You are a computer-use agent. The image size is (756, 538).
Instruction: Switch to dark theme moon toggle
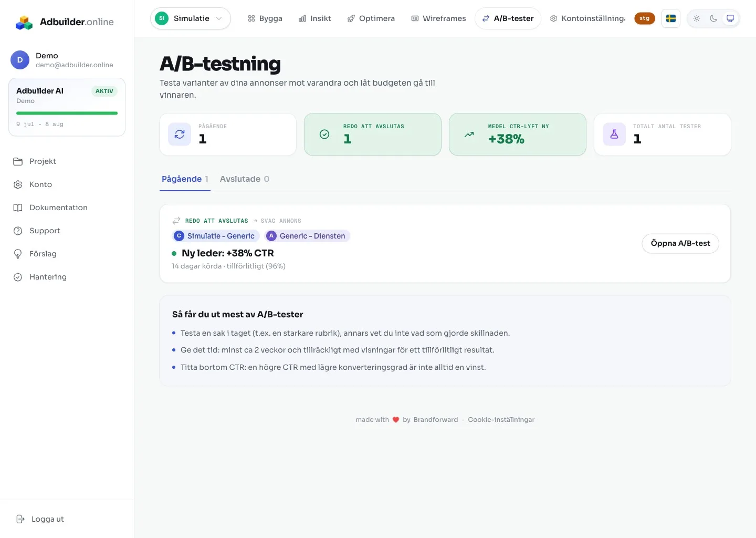713,18
